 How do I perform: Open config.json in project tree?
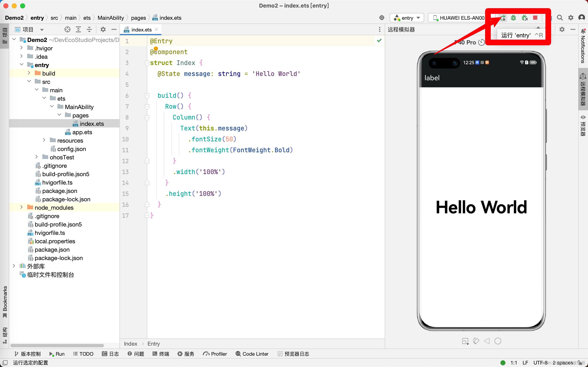pos(71,149)
